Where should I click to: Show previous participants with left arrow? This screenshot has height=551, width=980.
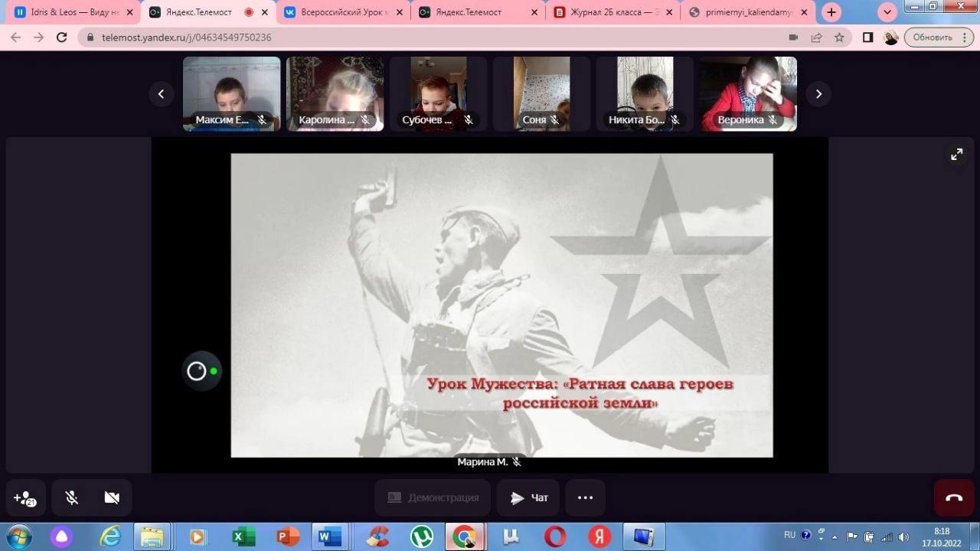161,94
